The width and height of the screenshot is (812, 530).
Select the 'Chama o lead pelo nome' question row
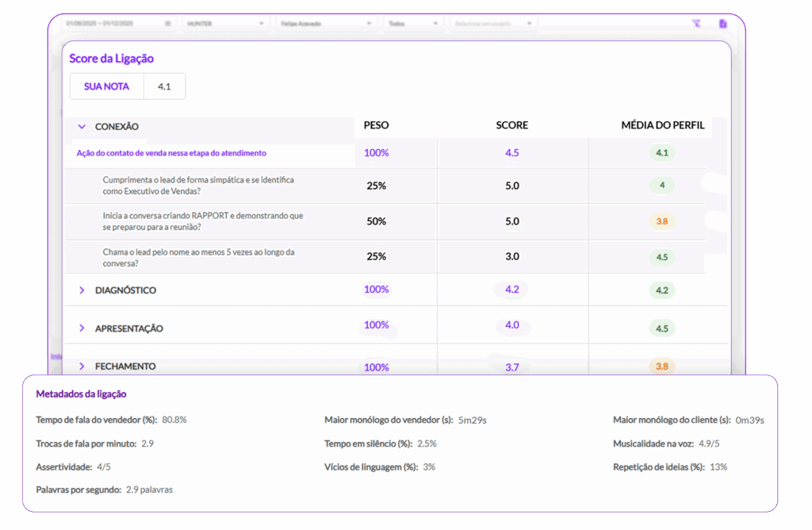[198, 257]
